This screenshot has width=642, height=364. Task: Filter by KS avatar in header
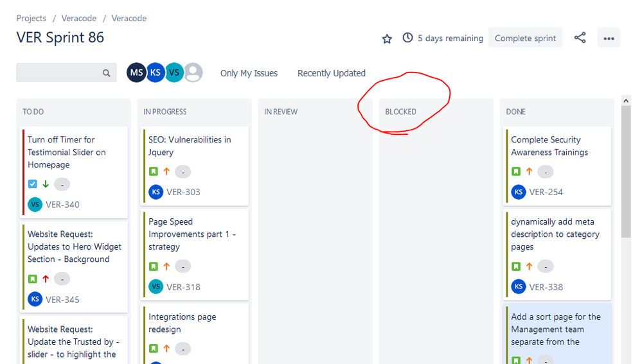(x=156, y=73)
